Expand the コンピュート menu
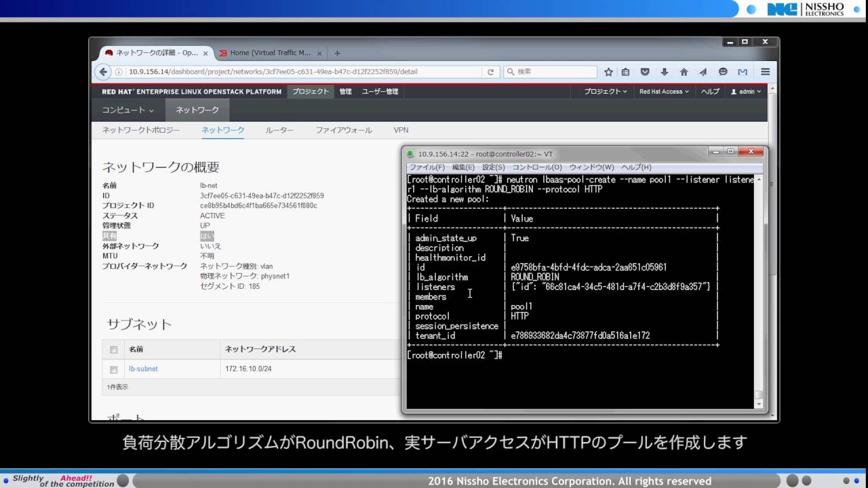The width and height of the screenshot is (868, 488). click(127, 110)
